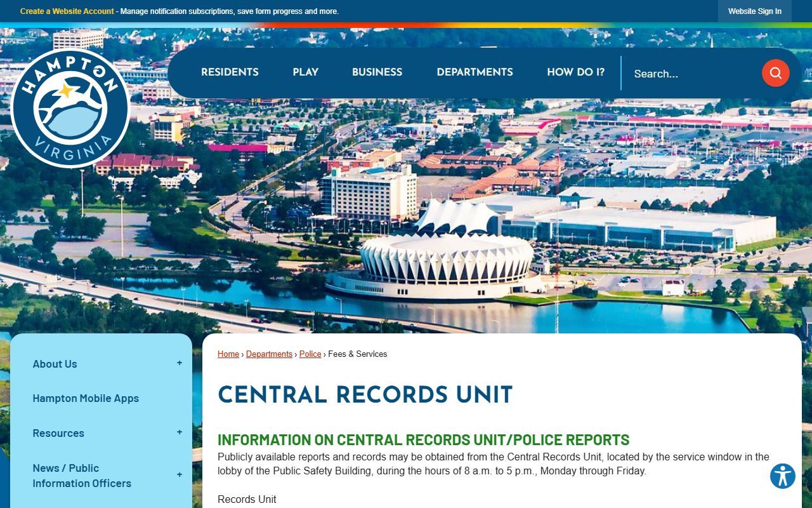Image resolution: width=812 pixels, height=508 pixels.
Task: Follow the Police breadcrumb link
Action: click(x=310, y=354)
